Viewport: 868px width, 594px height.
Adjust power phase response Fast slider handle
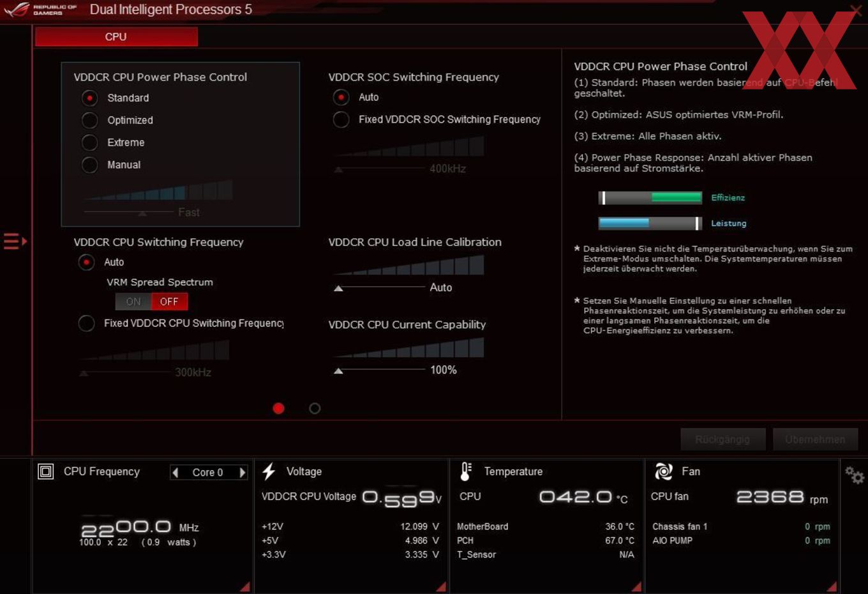pos(142,213)
